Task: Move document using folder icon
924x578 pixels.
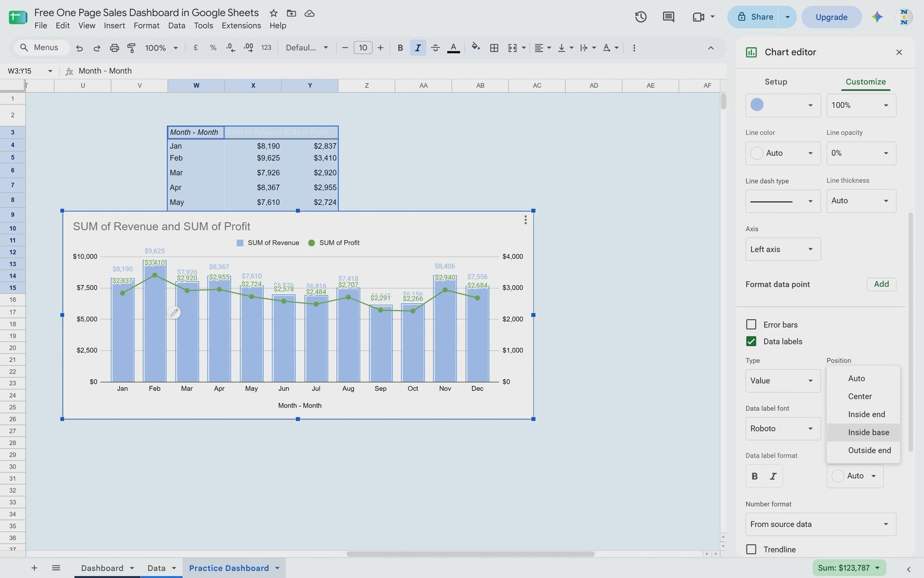Action: 292,13
